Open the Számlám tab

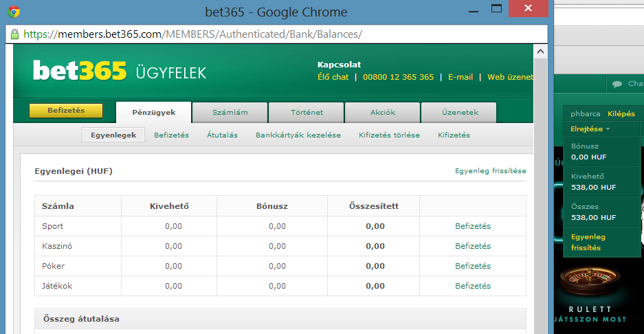[x=230, y=112]
